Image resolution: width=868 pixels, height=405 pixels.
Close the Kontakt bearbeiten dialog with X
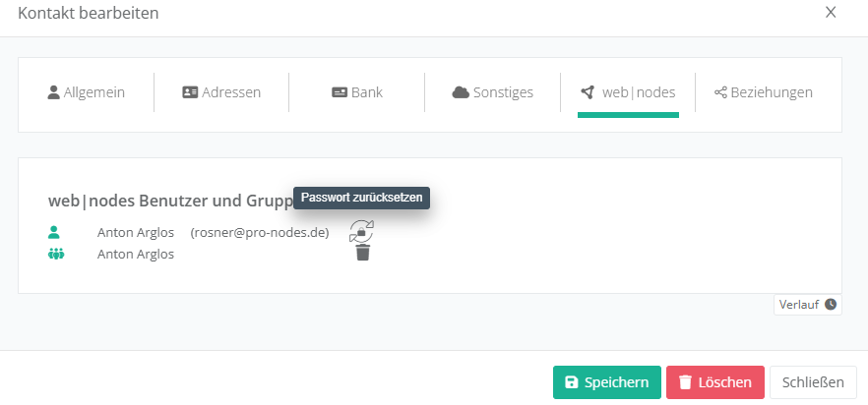coord(831,13)
